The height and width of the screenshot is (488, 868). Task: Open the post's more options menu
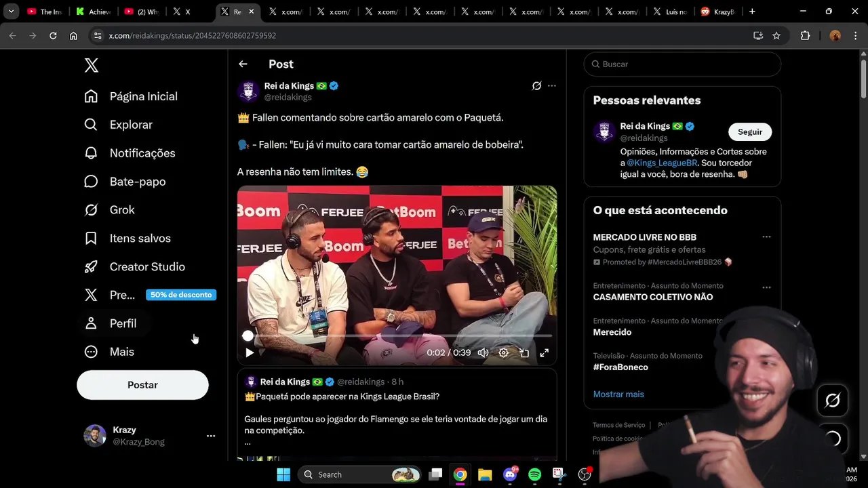(x=552, y=86)
